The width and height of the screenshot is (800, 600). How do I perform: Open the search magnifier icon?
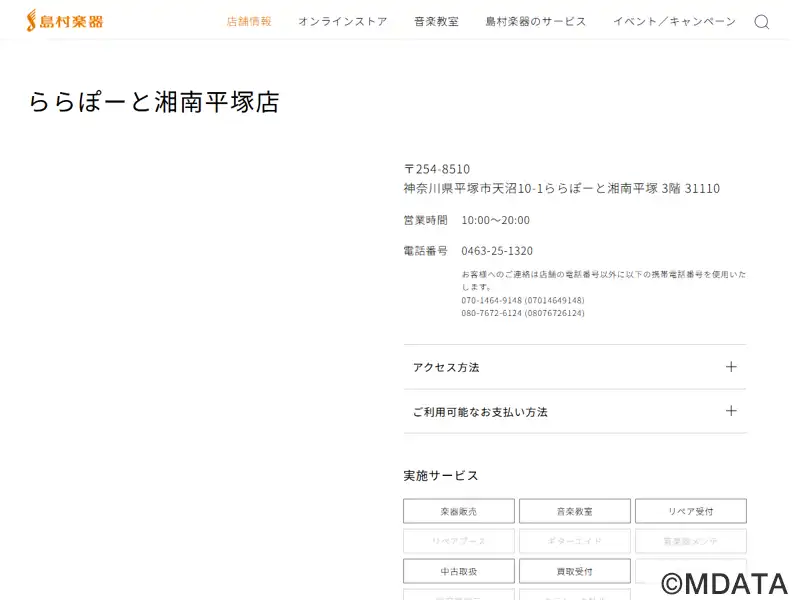[761, 22]
